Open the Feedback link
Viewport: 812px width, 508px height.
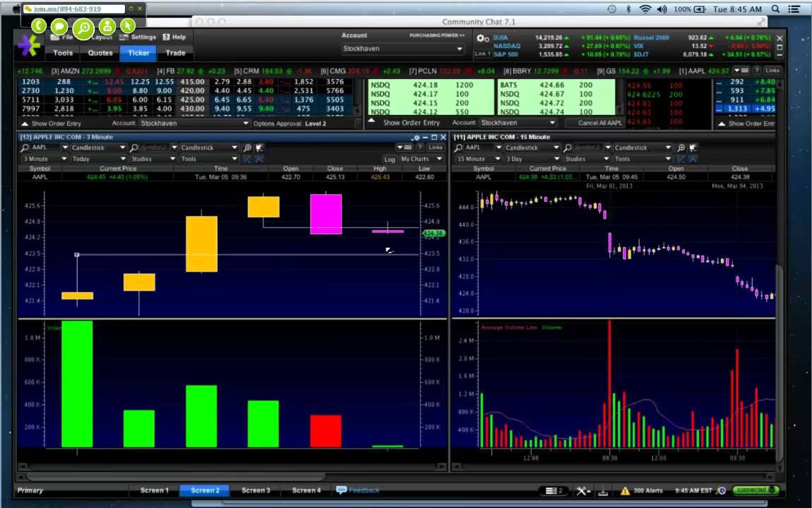coord(358,490)
